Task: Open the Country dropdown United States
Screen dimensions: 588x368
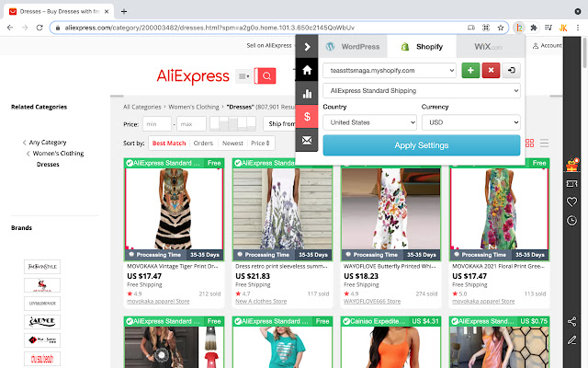Action: [x=369, y=122]
